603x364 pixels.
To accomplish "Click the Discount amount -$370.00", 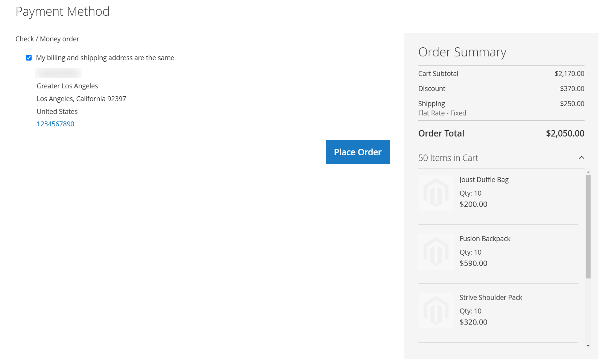I will click(x=571, y=89).
